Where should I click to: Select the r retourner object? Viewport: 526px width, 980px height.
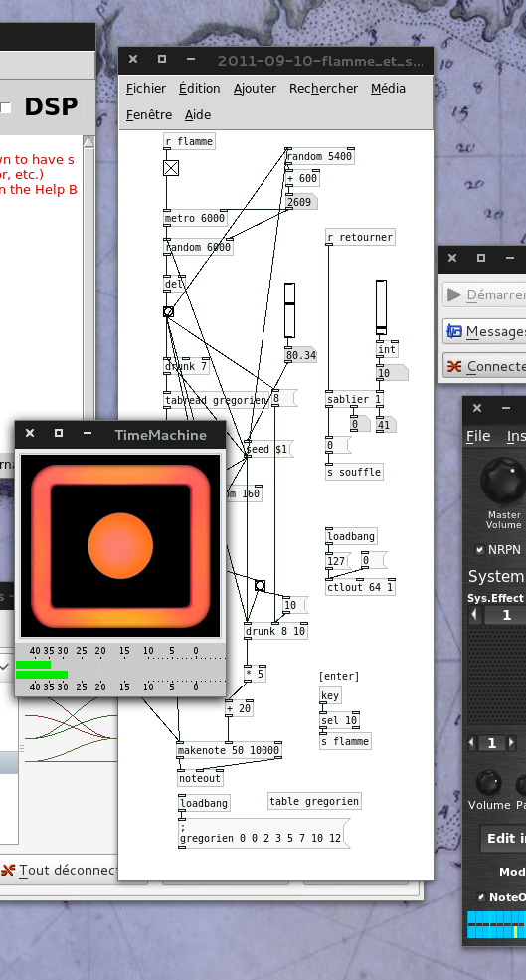click(361, 237)
